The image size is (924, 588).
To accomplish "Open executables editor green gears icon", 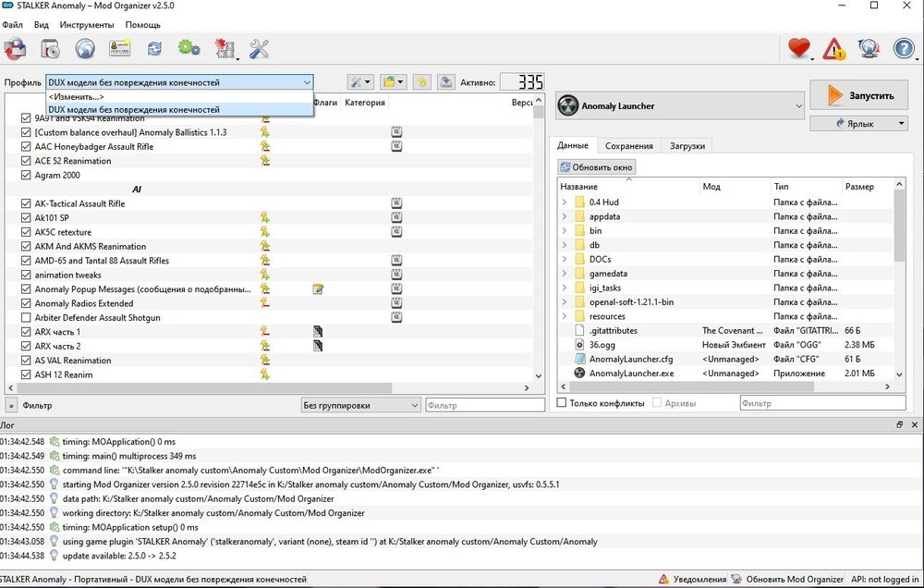I will click(188, 48).
